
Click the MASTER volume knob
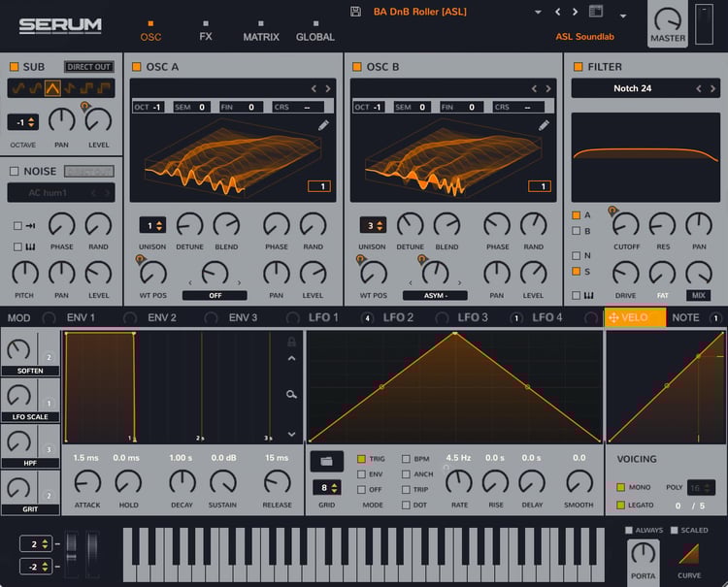(667, 20)
